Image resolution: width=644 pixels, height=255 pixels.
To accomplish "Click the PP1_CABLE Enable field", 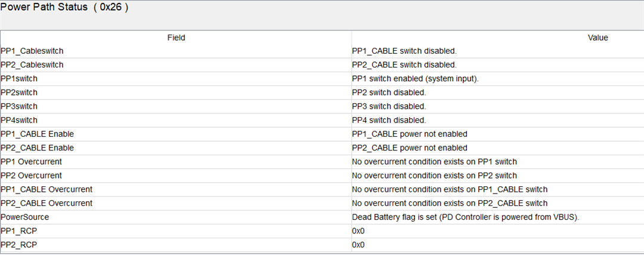I will coord(176,134).
